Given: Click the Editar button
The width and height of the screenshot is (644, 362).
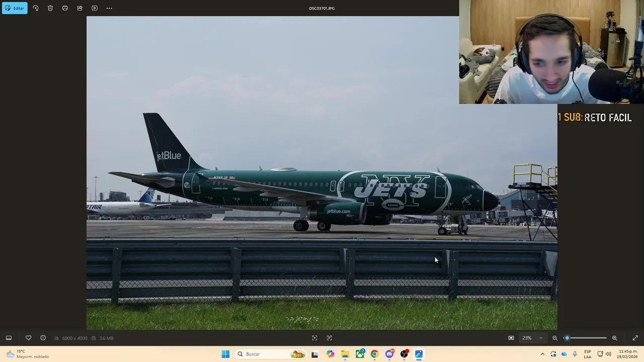Looking at the screenshot, I should pyautogui.click(x=15, y=8).
